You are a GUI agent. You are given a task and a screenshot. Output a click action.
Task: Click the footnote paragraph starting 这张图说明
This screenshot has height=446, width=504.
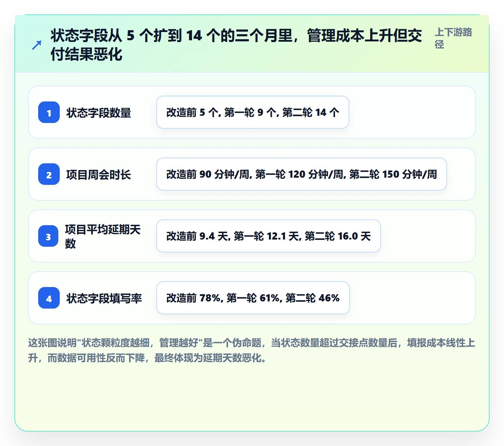coord(252,350)
